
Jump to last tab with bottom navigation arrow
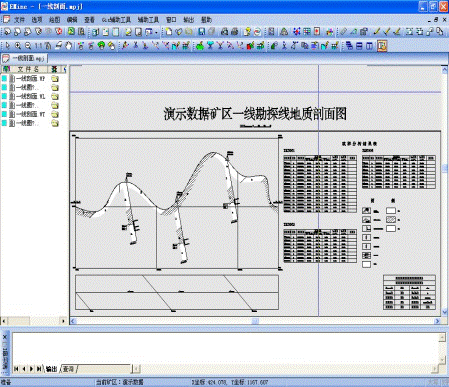(39, 369)
